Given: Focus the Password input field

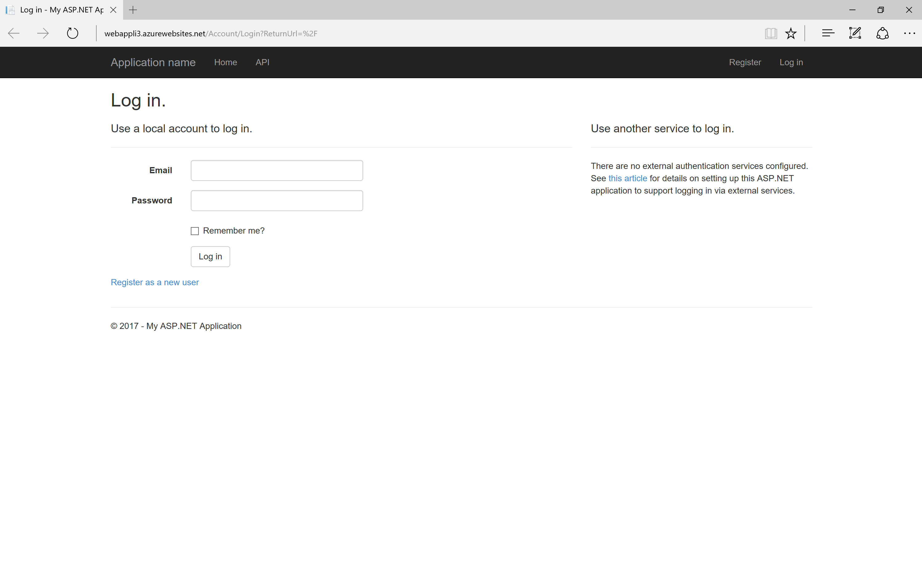Looking at the screenshot, I should 277,201.
